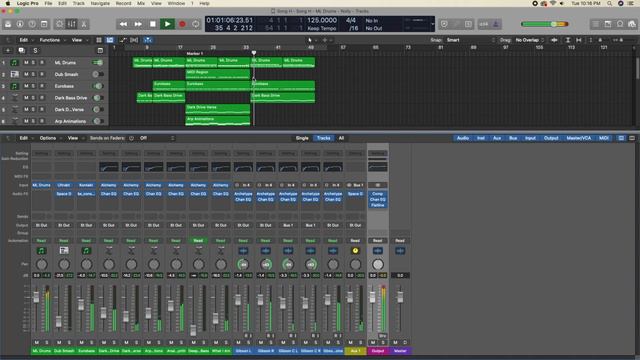Click the Catch playhead button
The width and height of the screenshot is (640, 360).
pyautogui.click(x=148, y=40)
